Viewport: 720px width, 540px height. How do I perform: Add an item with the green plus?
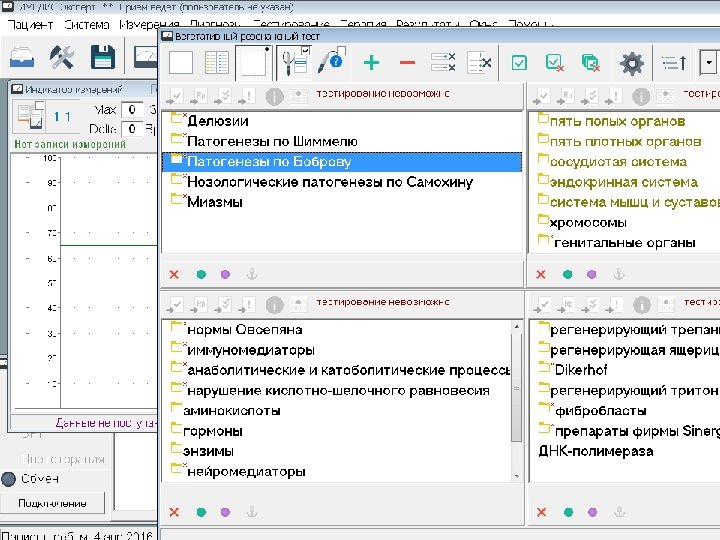(x=371, y=62)
